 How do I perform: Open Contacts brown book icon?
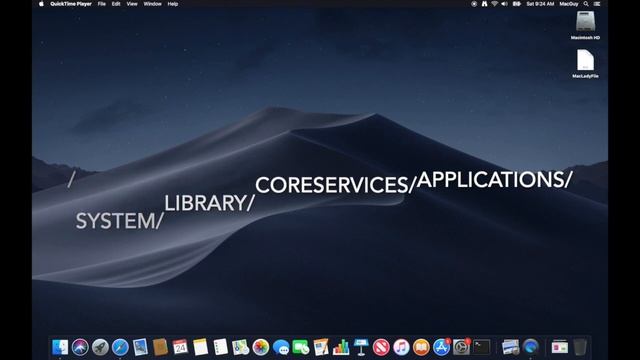(x=160, y=347)
